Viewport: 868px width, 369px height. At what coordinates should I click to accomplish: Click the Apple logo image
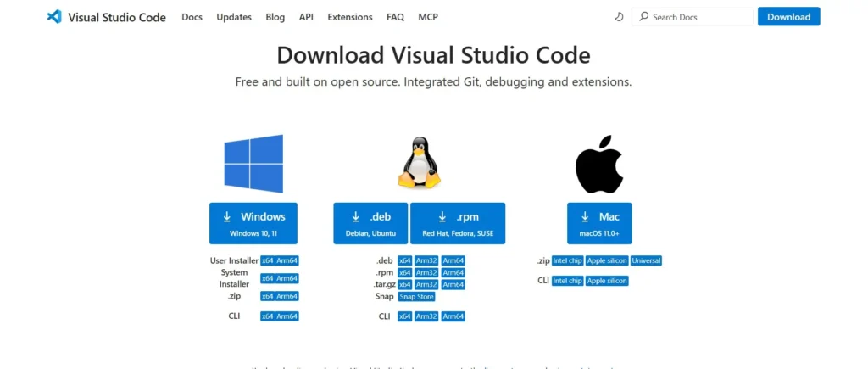[599, 164]
